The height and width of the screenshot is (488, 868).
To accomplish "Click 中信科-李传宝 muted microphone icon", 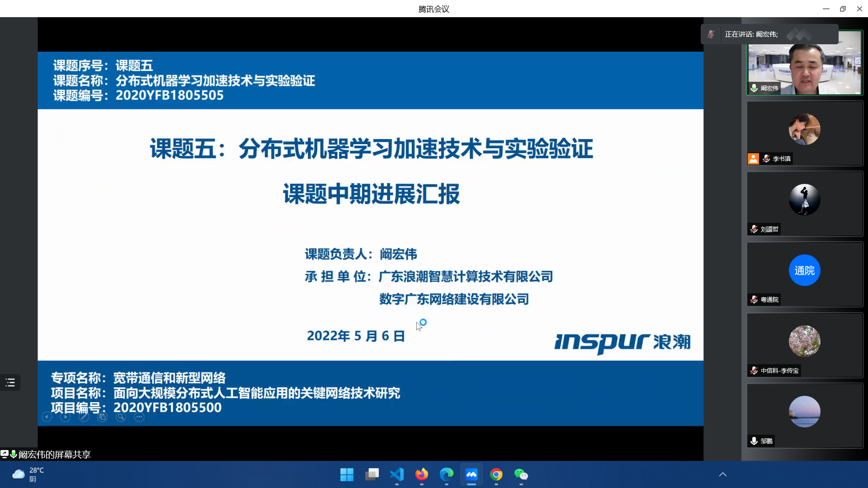I will (x=754, y=371).
